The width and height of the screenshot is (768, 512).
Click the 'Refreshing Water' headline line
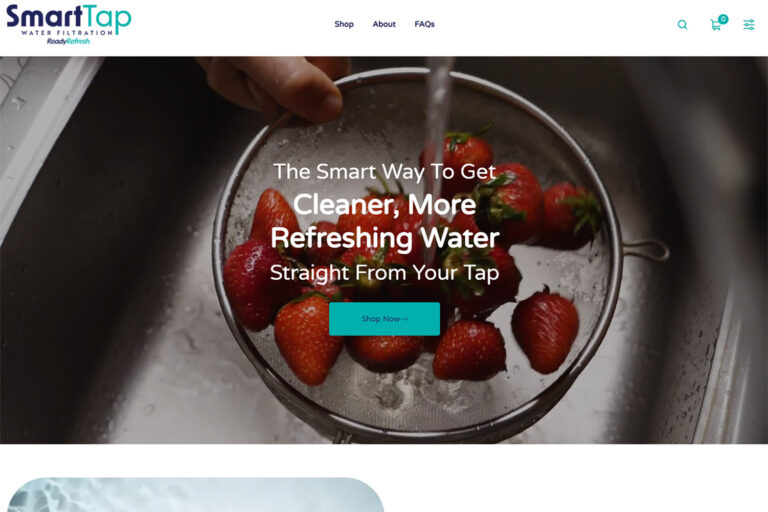pos(384,238)
